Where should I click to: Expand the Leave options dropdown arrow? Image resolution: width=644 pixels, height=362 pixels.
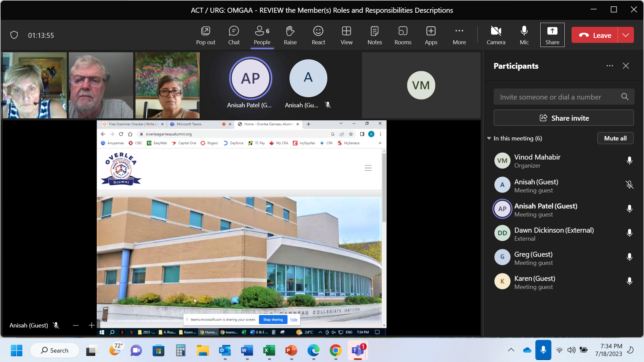coord(626,35)
